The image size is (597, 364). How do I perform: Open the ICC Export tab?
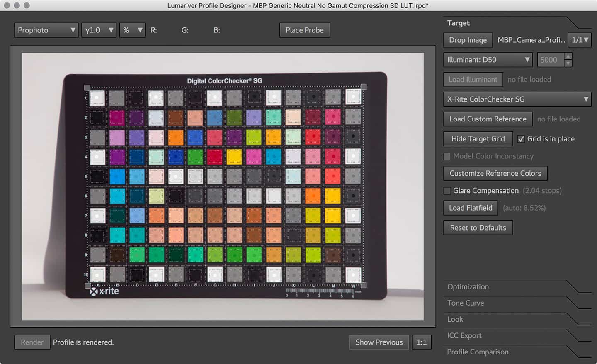point(464,336)
